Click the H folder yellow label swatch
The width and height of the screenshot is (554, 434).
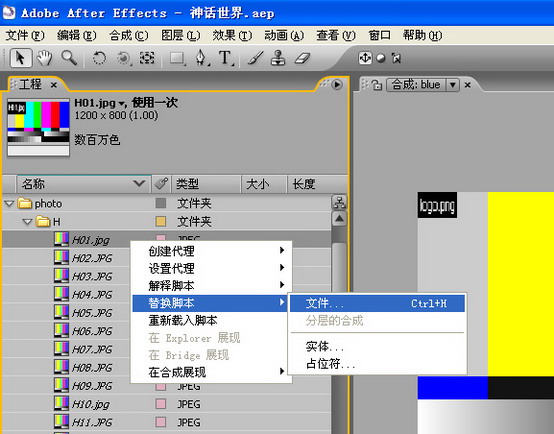[x=161, y=221]
